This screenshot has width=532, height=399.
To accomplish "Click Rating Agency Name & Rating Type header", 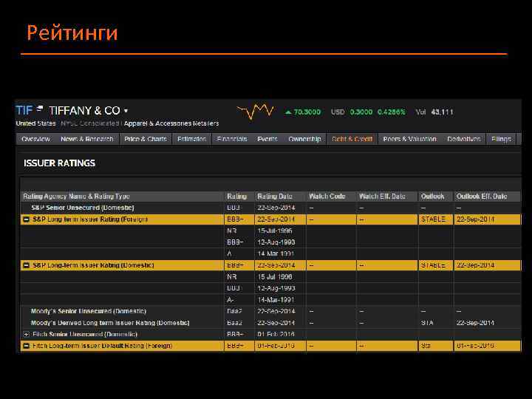I will coord(76,197).
